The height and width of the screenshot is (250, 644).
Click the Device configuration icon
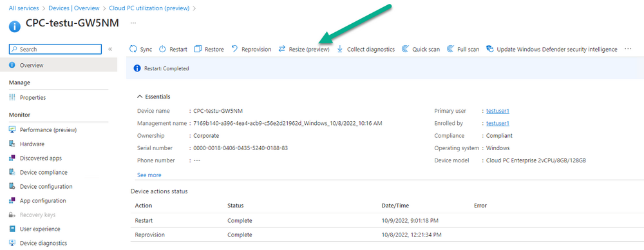pos(12,187)
